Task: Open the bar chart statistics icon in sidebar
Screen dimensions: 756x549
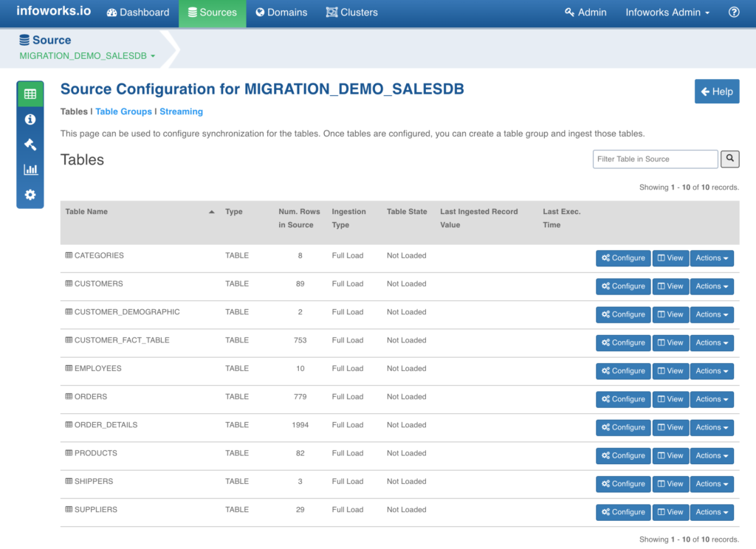Action: (30, 169)
